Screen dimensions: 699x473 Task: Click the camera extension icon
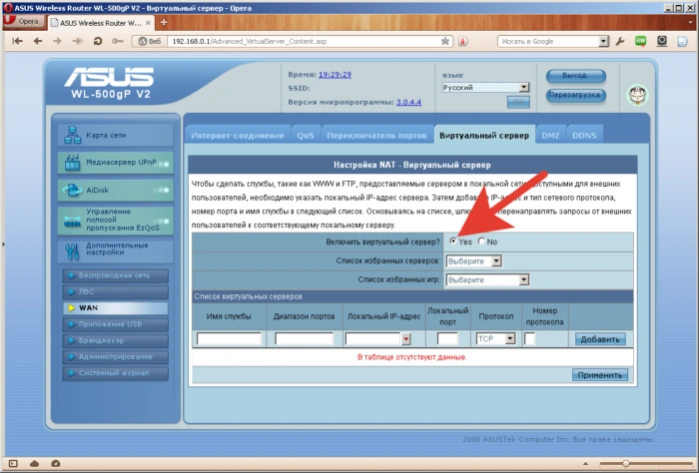tap(662, 41)
